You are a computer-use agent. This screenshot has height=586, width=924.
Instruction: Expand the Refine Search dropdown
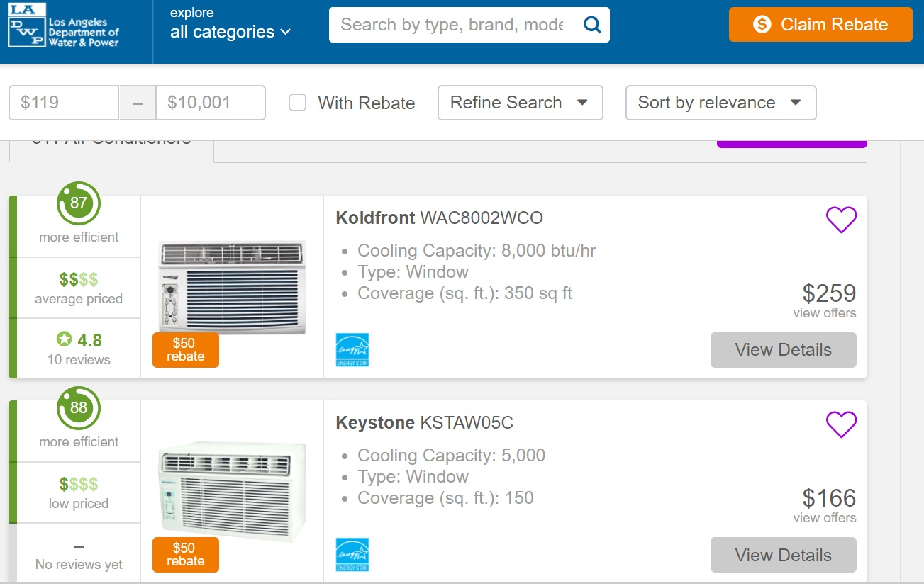tap(521, 103)
